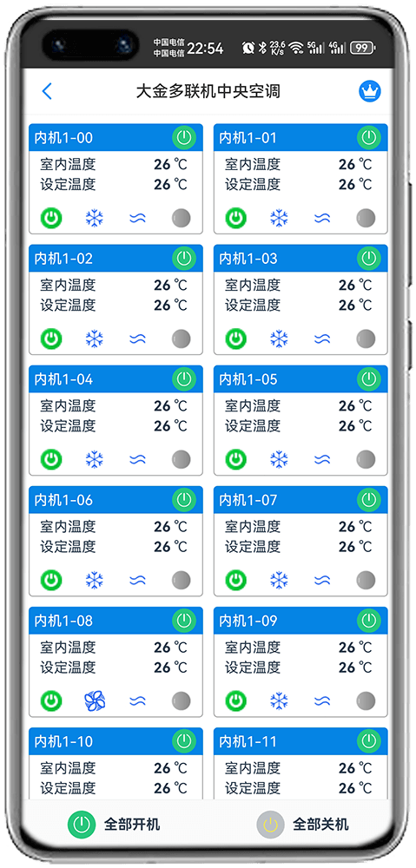Screen dimensions: 416x868
Task: Tap wind speed wave icon in 内机1-07
Action: click(322, 580)
